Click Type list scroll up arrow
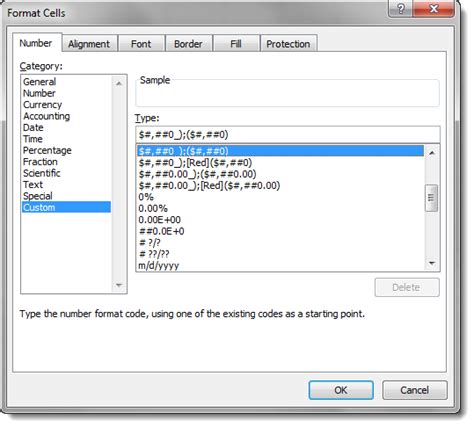 [432, 153]
